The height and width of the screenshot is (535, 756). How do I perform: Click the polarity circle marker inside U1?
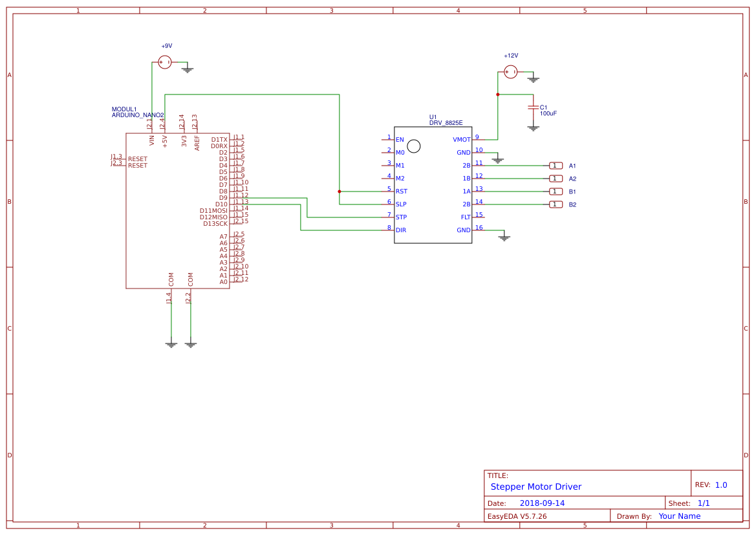tap(414, 146)
